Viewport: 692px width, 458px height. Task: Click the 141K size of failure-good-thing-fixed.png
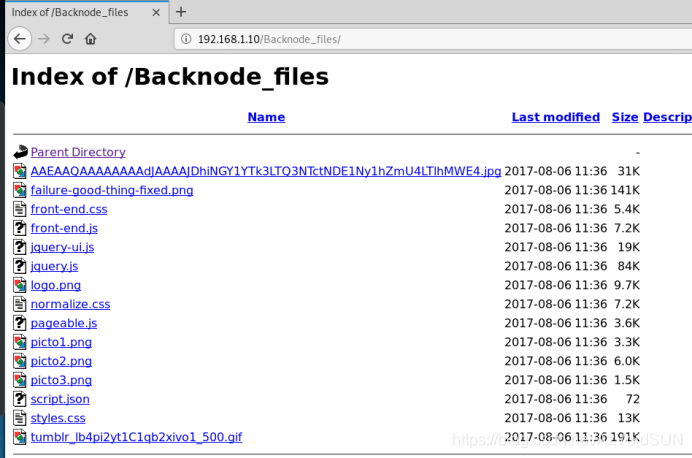(625, 190)
